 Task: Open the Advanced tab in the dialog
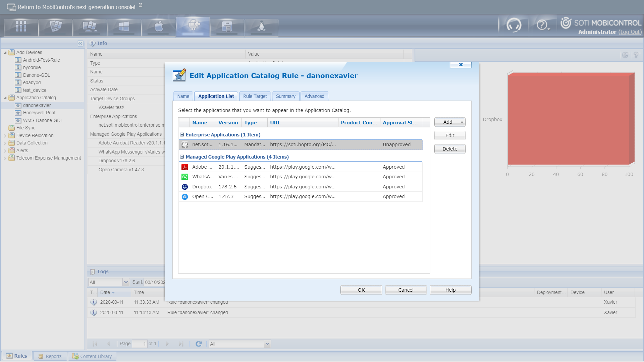point(314,96)
